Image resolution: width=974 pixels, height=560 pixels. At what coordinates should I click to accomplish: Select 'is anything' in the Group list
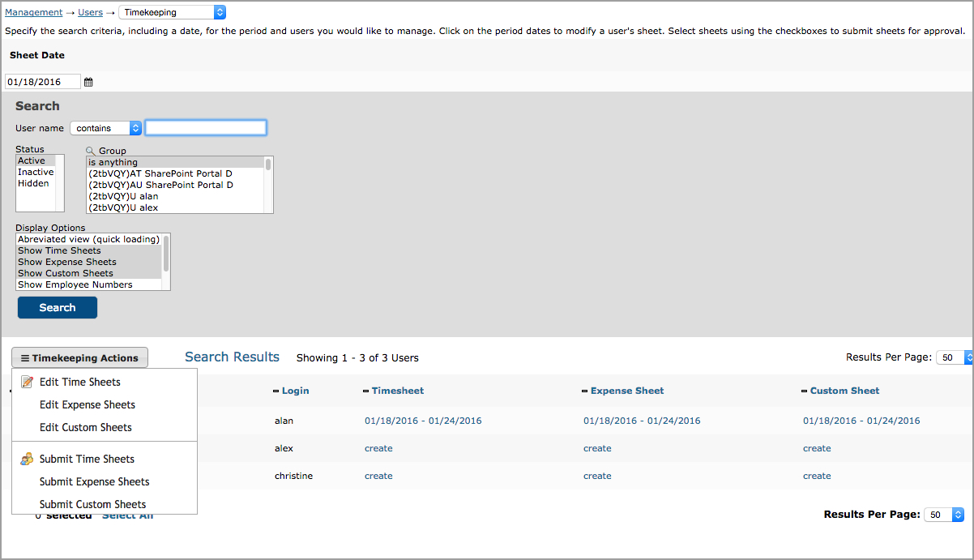click(175, 162)
